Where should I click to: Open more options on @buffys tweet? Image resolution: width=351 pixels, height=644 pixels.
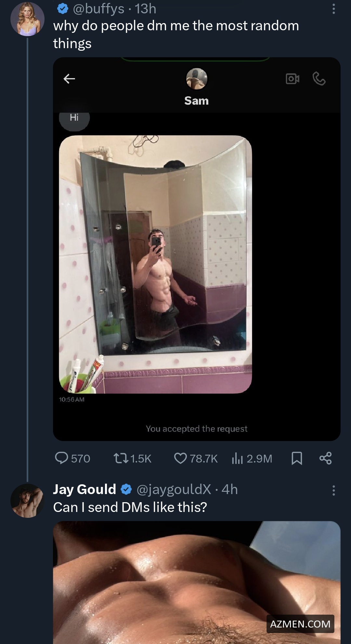click(333, 9)
